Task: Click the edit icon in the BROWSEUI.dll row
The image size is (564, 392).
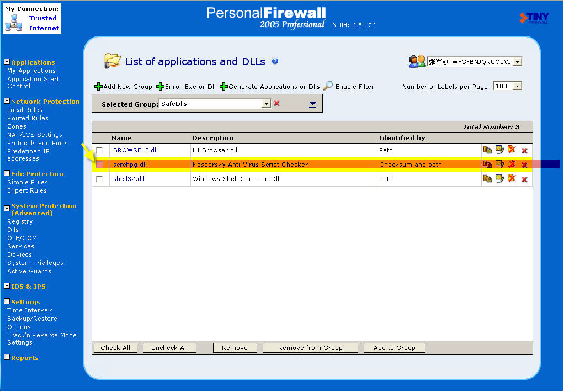Action: click(499, 150)
